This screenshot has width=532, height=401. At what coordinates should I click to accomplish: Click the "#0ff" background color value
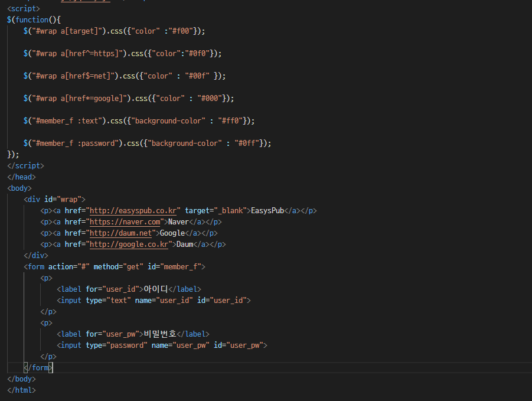[x=247, y=143]
